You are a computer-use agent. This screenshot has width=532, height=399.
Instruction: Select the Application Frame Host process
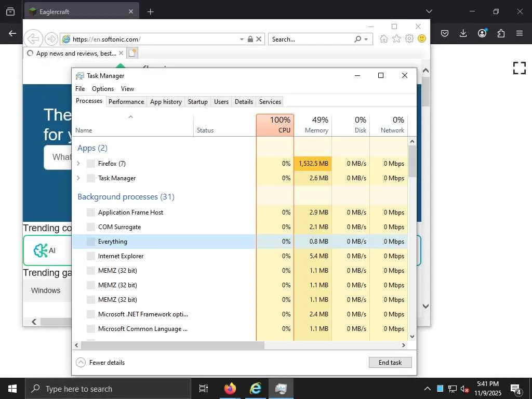click(240, 212)
